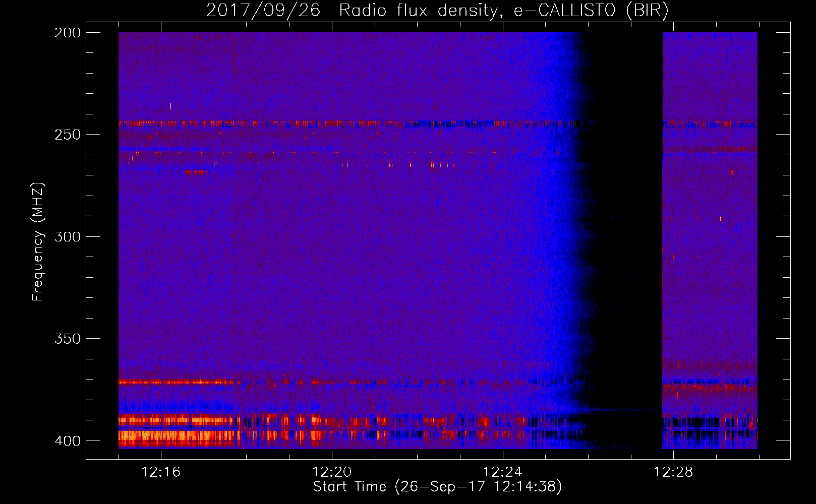Click the 400 frequency tick label
The width and height of the screenshot is (816, 504).
point(67,440)
